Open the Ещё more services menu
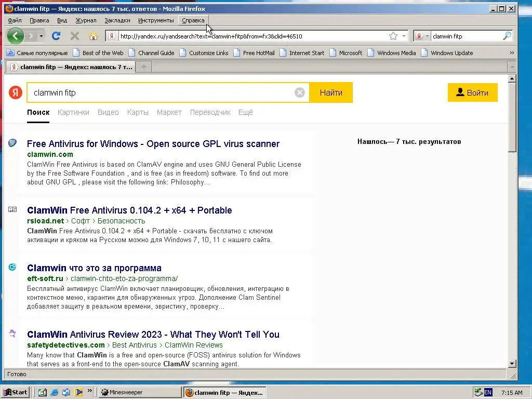 [x=246, y=112]
